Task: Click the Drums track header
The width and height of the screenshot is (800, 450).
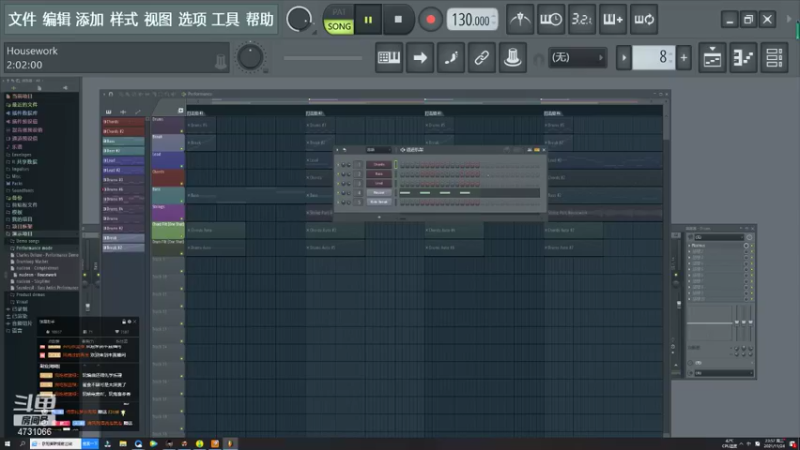Action: [168, 126]
